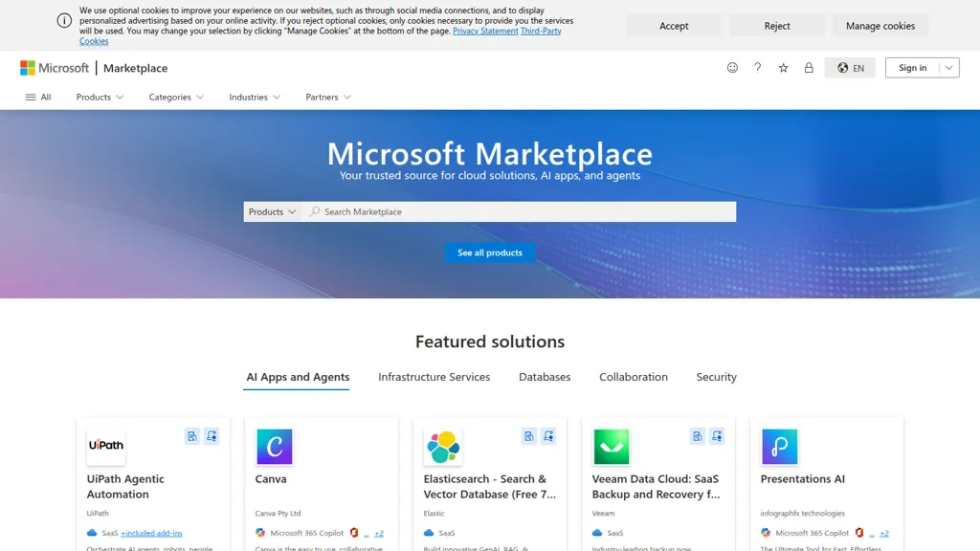Image resolution: width=980 pixels, height=551 pixels.
Task: Click the Veeam logo
Action: pos(612,446)
